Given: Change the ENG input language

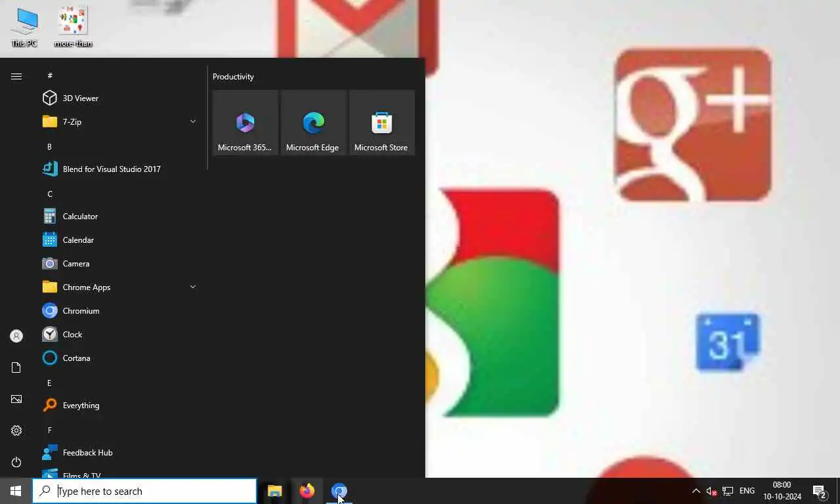Looking at the screenshot, I should coord(747,491).
